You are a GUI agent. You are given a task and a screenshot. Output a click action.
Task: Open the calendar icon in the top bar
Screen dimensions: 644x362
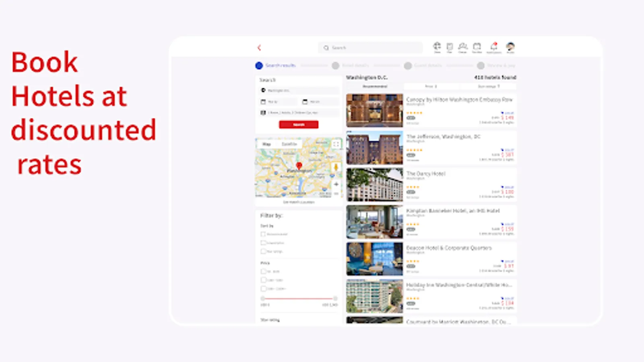point(477,47)
